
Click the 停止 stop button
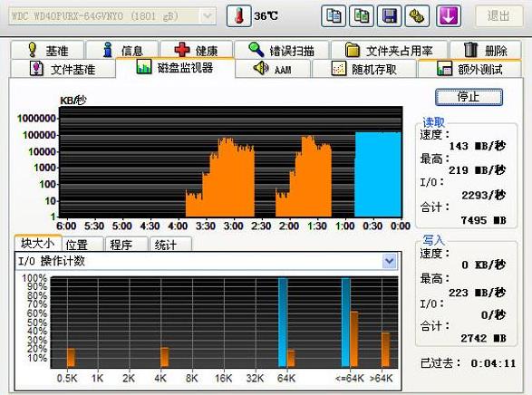(x=469, y=97)
